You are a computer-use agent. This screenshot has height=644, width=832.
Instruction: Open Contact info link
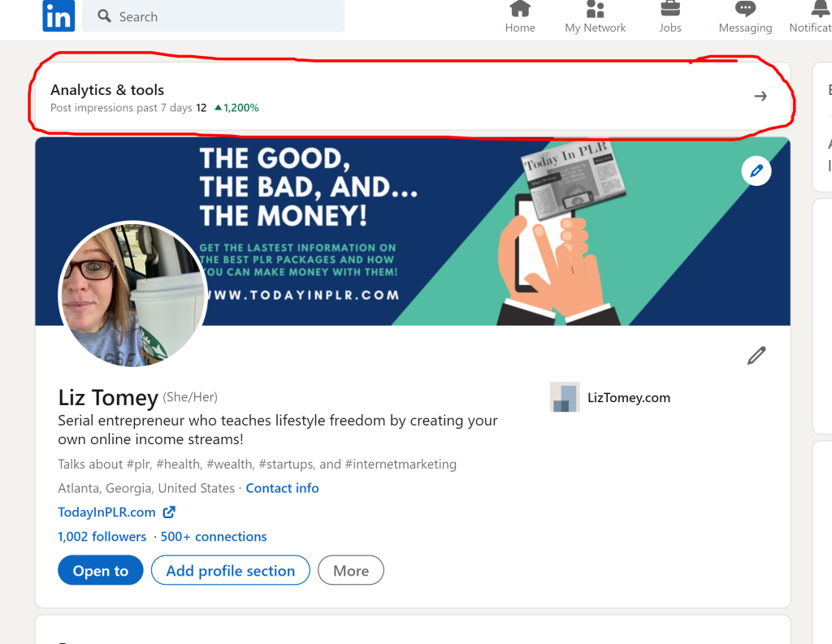pyautogui.click(x=282, y=488)
